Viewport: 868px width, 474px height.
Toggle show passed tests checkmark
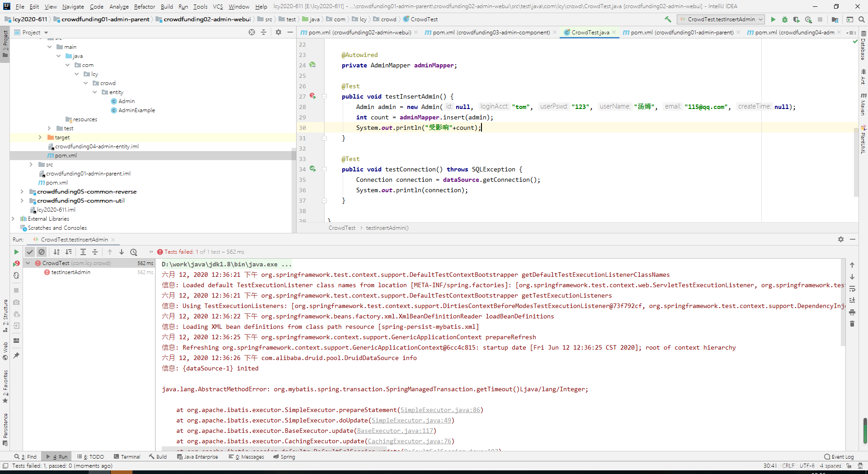click(x=30, y=252)
